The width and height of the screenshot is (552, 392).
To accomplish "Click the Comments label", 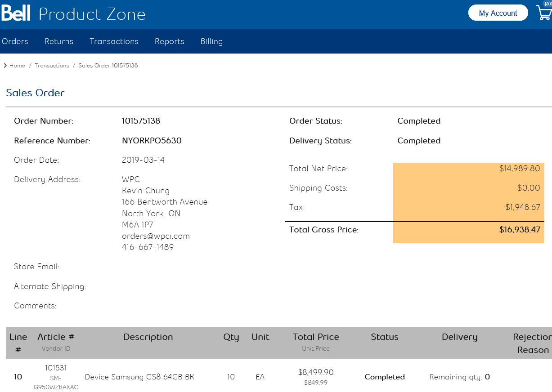I will coord(35,306).
